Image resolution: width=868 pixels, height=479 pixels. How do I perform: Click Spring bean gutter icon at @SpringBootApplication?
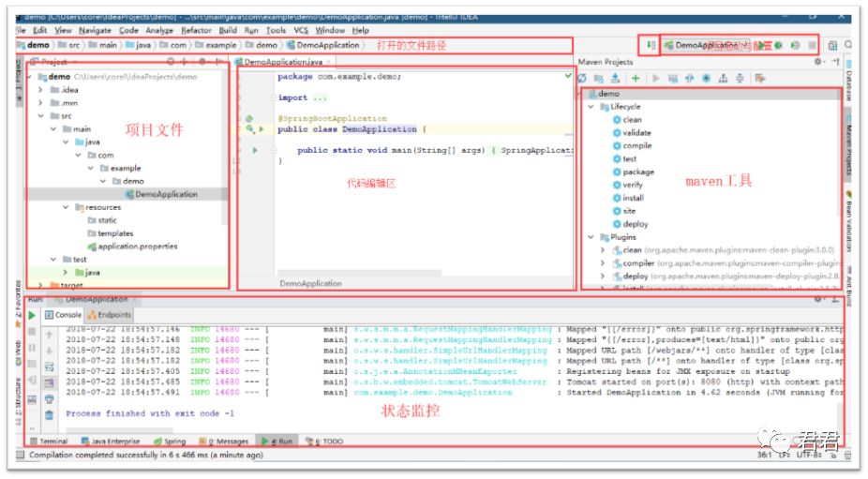(x=249, y=118)
